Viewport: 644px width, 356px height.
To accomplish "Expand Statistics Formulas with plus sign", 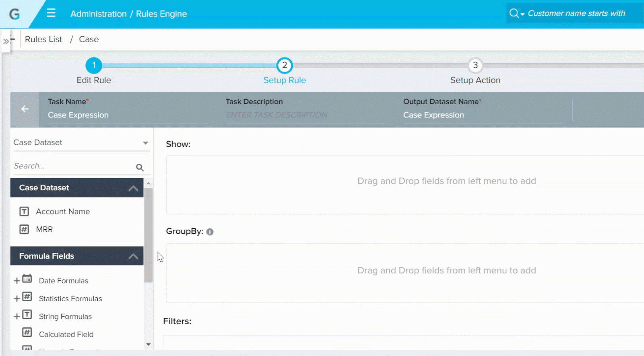I will point(17,298).
